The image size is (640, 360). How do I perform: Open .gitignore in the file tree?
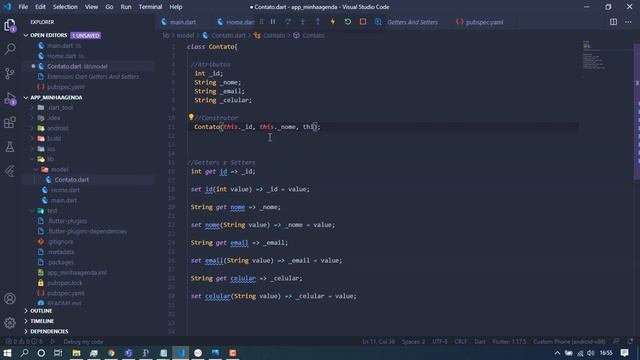60,242
